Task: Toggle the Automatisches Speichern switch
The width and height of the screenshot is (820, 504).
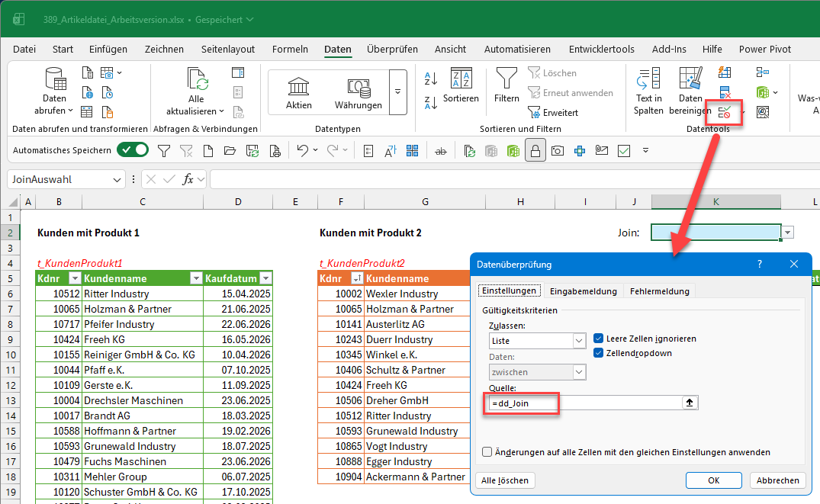Action: [x=133, y=150]
